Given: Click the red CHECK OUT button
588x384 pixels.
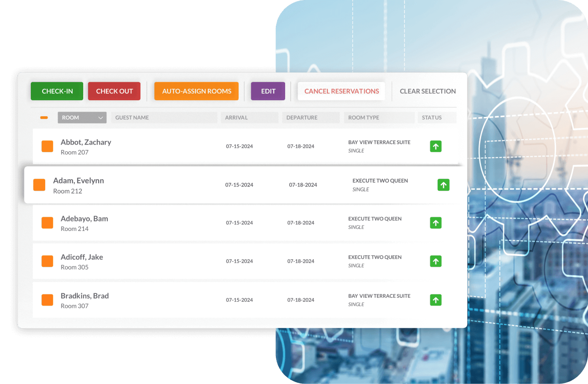Looking at the screenshot, I should (x=114, y=91).
